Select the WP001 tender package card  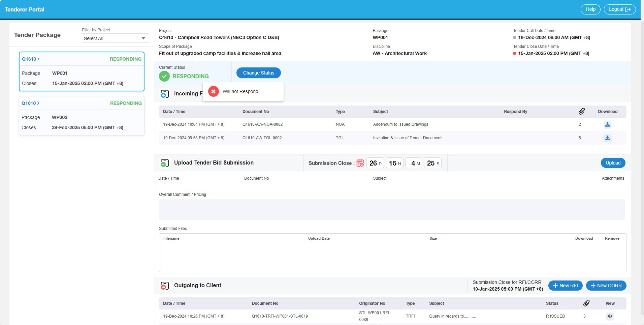(x=82, y=71)
